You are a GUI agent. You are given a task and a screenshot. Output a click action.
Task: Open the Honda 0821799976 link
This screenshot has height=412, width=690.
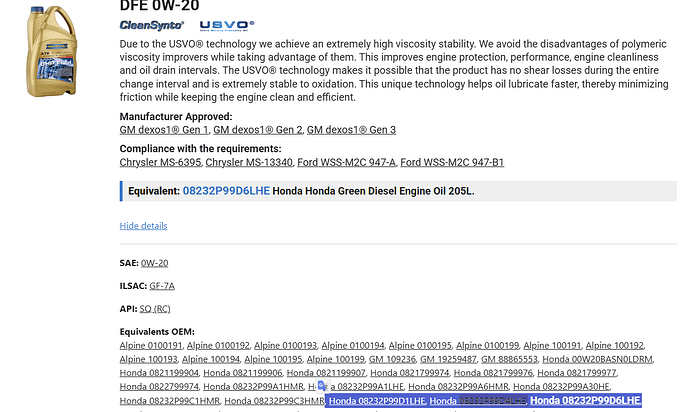click(493, 373)
